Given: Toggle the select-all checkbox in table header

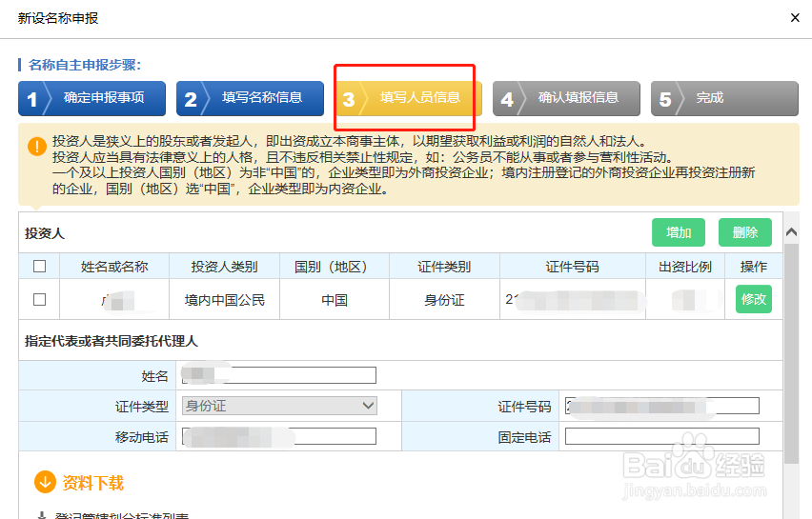Looking at the screenshot, I should click(39, 266).
